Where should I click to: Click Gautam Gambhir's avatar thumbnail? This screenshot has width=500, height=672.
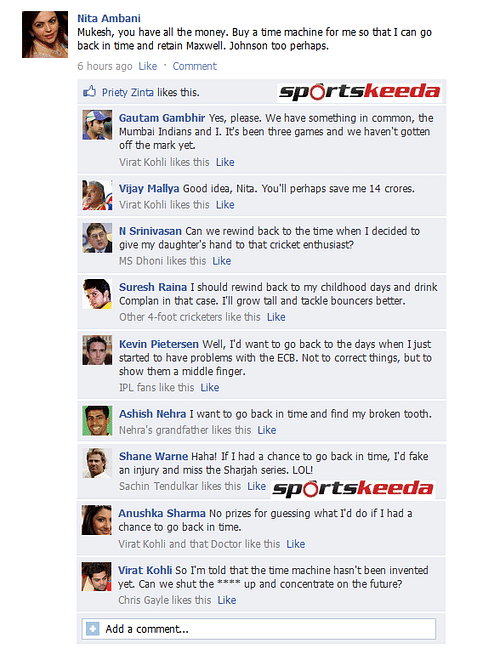[97, 125]
